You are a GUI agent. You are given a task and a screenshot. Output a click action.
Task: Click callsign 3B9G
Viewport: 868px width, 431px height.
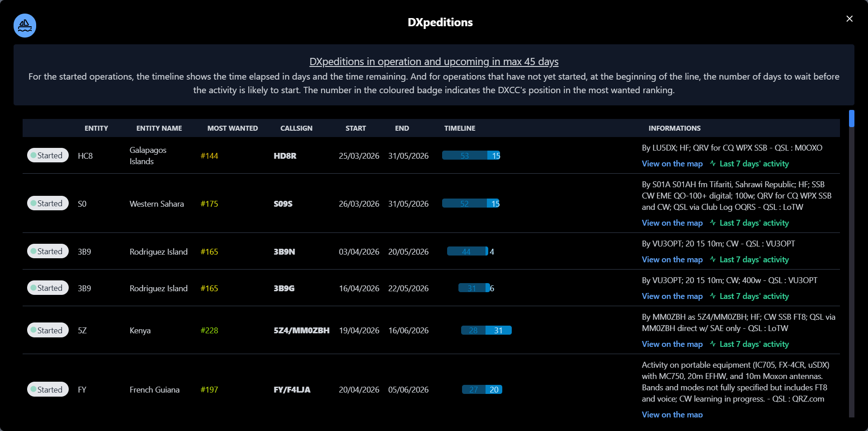(284, 288)
